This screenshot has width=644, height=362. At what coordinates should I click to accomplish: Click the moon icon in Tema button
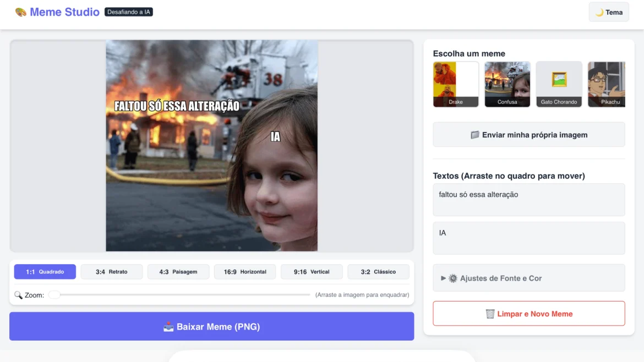coord(599,12)
